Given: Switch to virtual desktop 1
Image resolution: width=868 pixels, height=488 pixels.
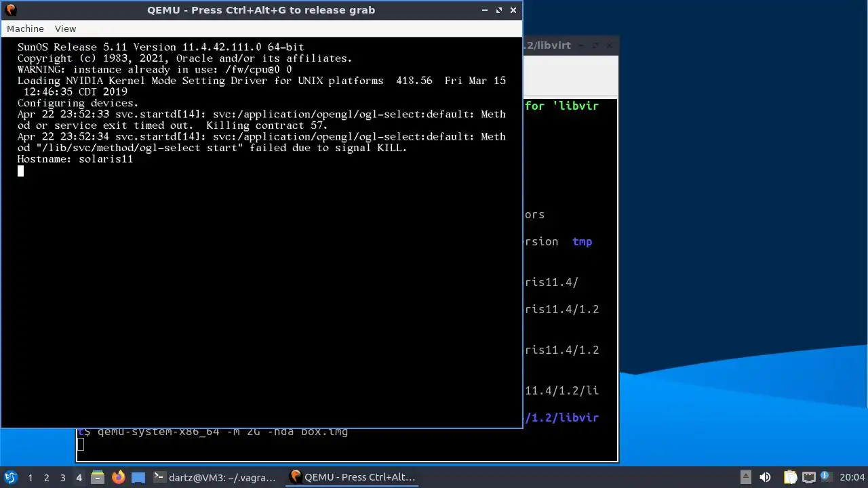Looking at the screenshot, I should [x=30, y=478].
